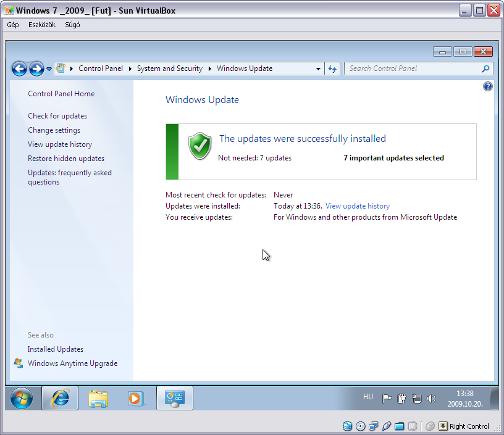Click VirtualBox USB device status icon
504x435 pixels.
387,426
